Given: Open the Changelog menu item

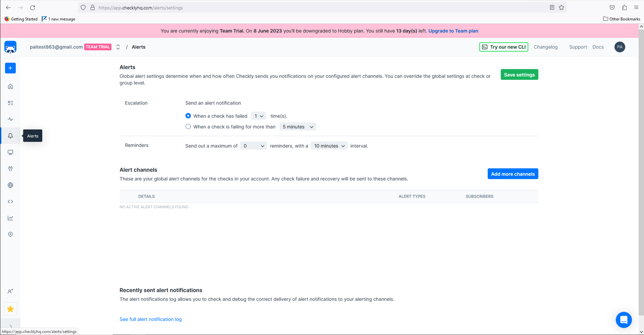Looking at the screenshot, I should 545,47.
